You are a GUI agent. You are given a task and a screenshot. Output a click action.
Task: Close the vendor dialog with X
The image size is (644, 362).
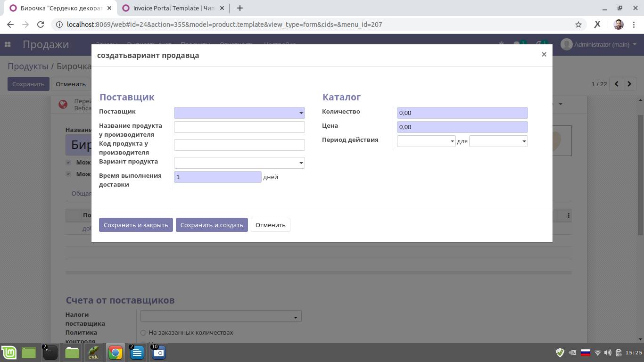(544, 54)
